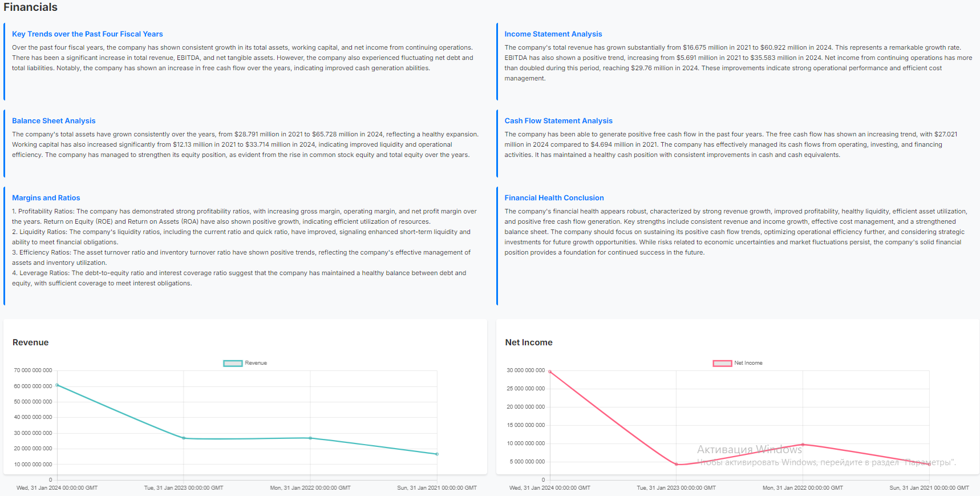This screenshot has height=496, width=980.
Task: Select the 2024 data point on Revenue chart
Action: (57, 385)
